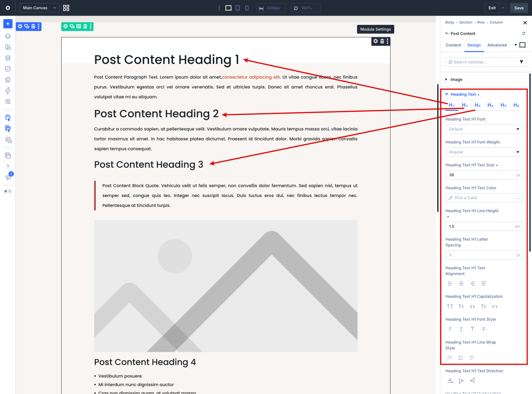
Task: Open the H1 Text Color picker field
Action: point(484,198)
